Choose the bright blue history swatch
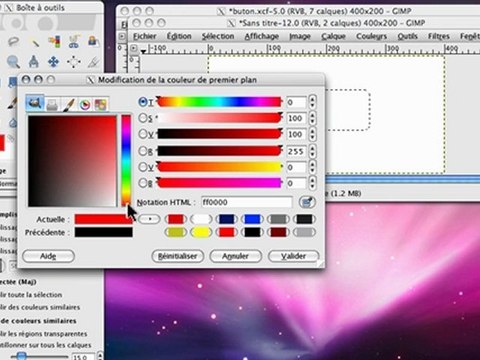The height and width of the screenshot is (360, 480). tap(252, 219)
